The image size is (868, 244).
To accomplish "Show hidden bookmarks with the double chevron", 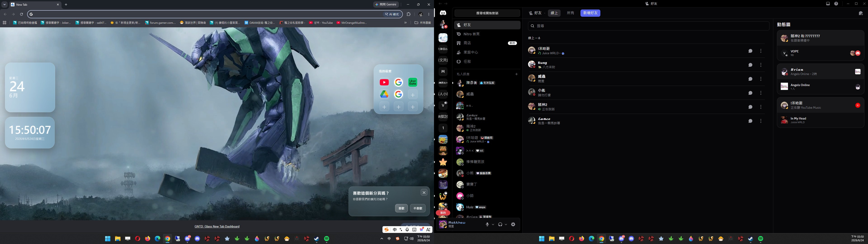I will coord(405,23).
